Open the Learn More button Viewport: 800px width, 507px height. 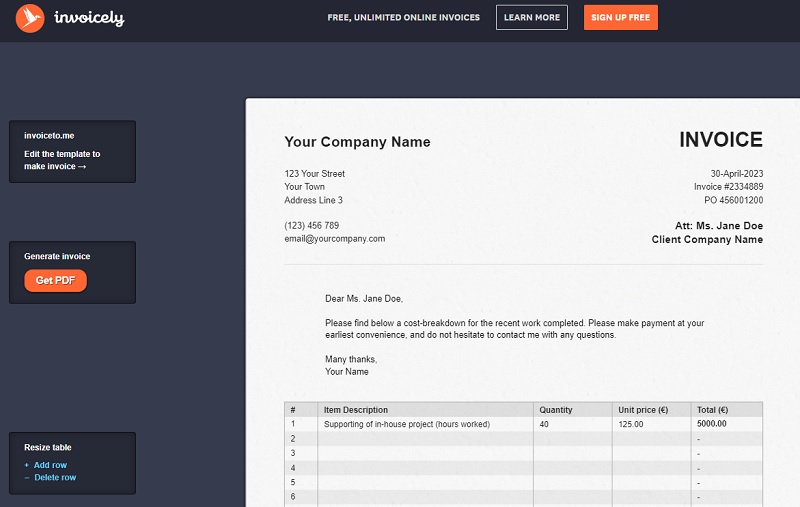click(x=532, y=17)
